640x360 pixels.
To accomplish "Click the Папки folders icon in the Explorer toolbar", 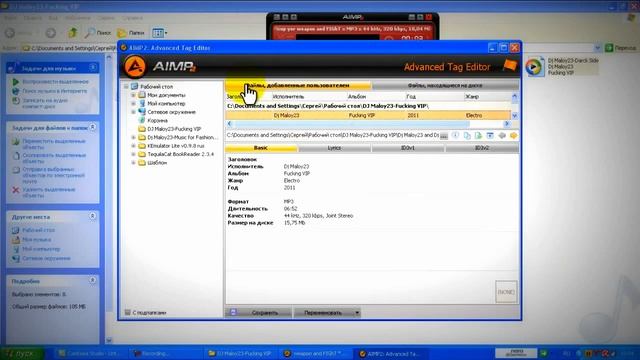I will point(122,33).
